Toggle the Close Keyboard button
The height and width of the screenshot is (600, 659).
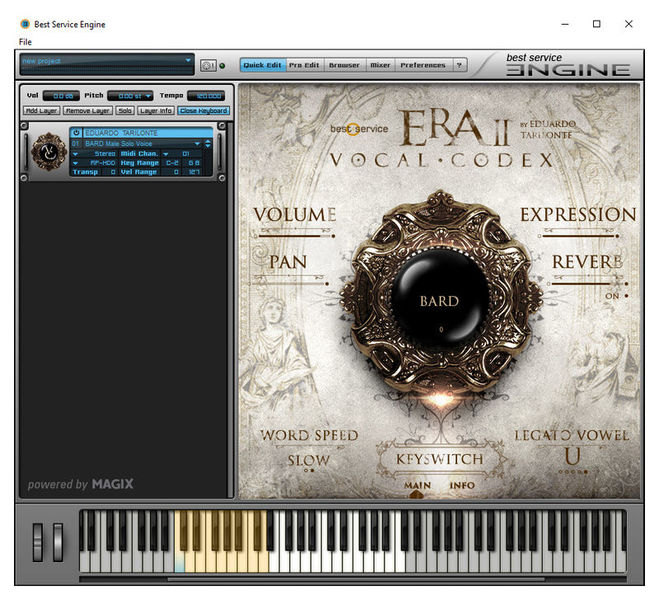point(203,111)
